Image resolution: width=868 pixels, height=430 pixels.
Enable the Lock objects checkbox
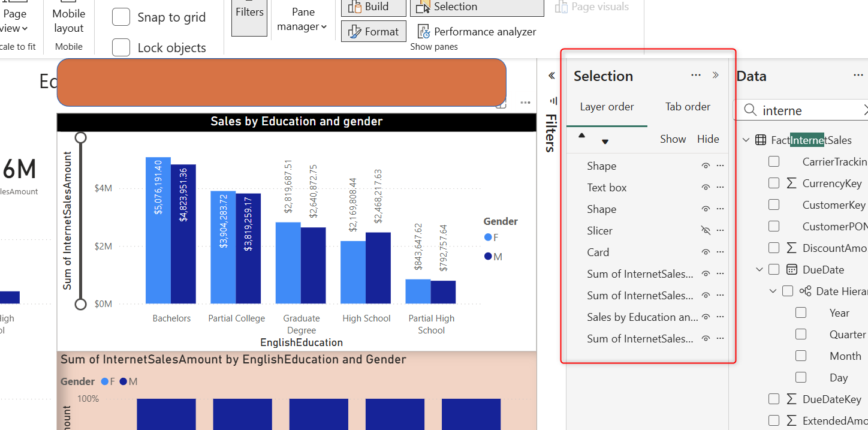tap(121, 47)
